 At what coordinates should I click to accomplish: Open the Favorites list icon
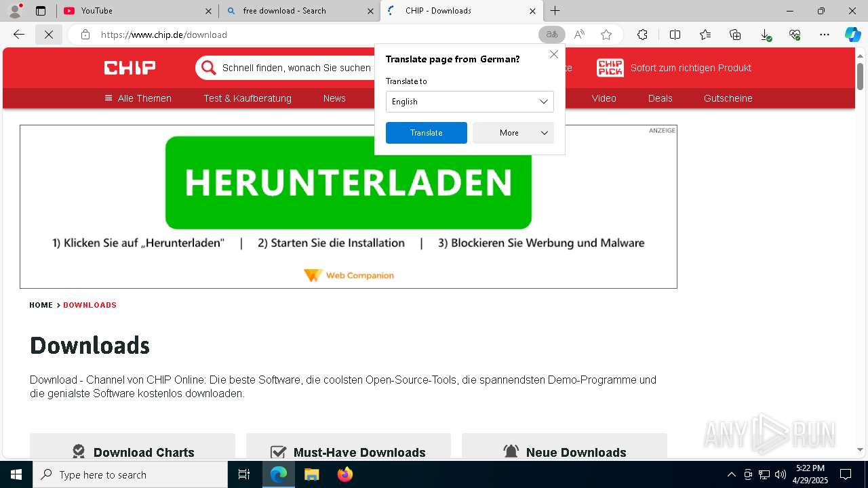[705, 35]
